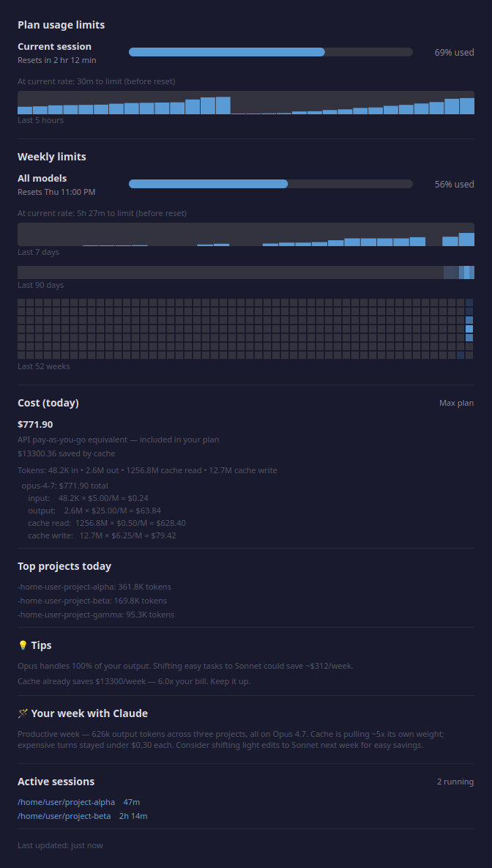Click the lightbulb icon in the Tips header
This screenshot has width=492, height=868.
pyautogui.click(x=21, y=645)
